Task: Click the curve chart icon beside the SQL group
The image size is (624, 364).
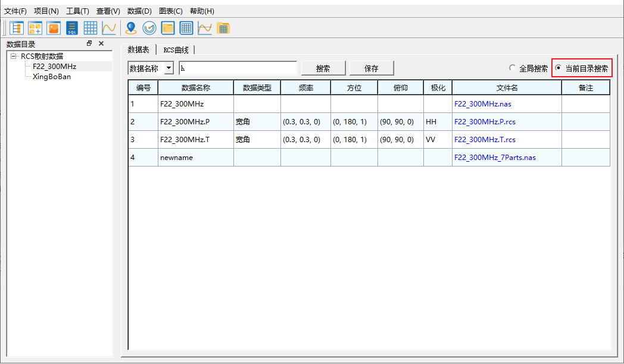Action: (x=108, y=28)
